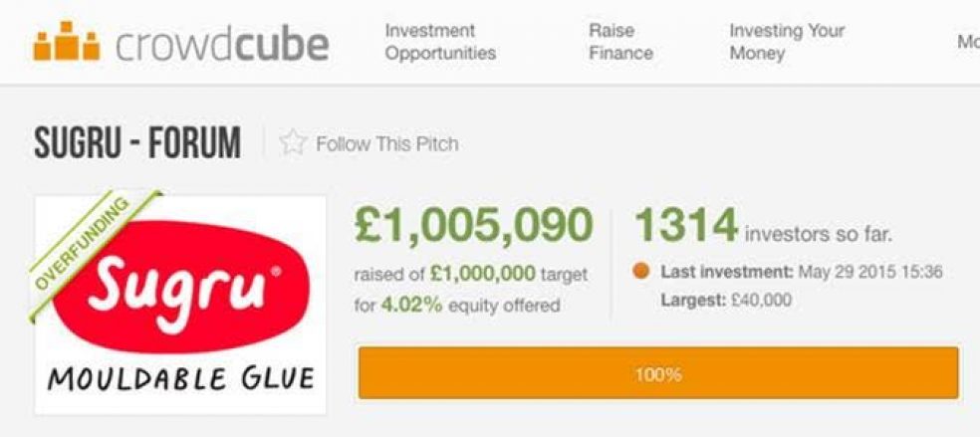Click the red Sugru oval logo
The image size is (980, 437).
[181, 287]
